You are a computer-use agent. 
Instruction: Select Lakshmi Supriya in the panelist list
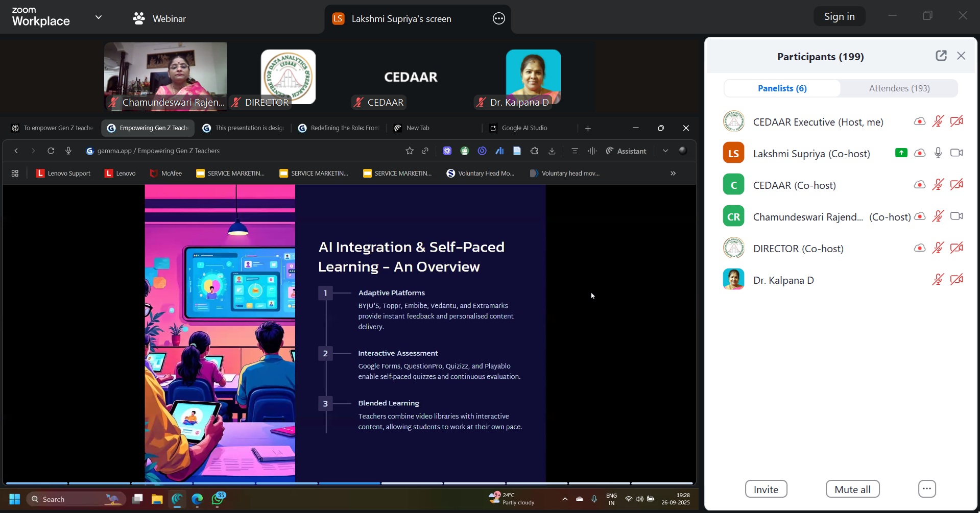[811, 153]
